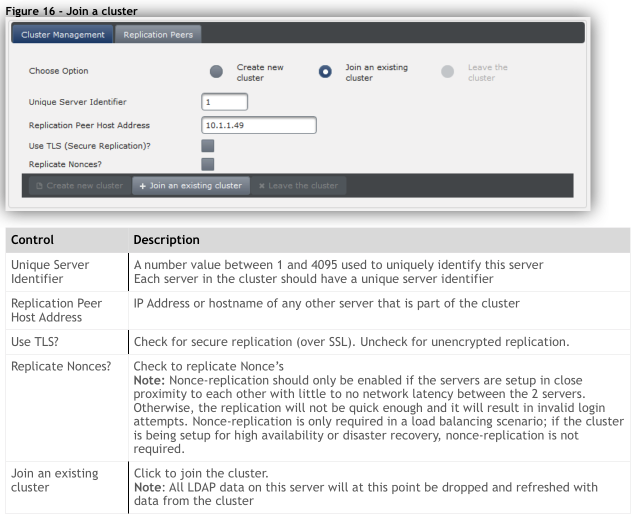Click the Replication Peer Host Address table cell
Screen dimensions: 634x516
(x=67, y=310)
